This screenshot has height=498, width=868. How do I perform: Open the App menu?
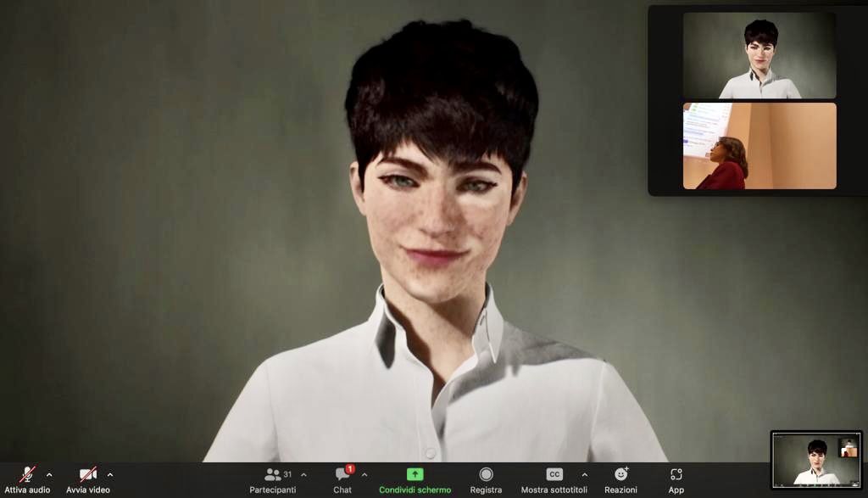coord(676,479)
